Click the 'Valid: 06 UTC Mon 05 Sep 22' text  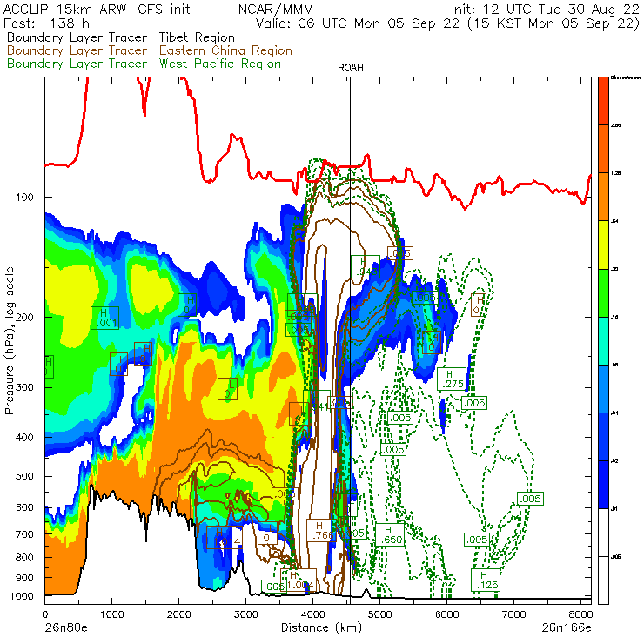click(358, 23)
